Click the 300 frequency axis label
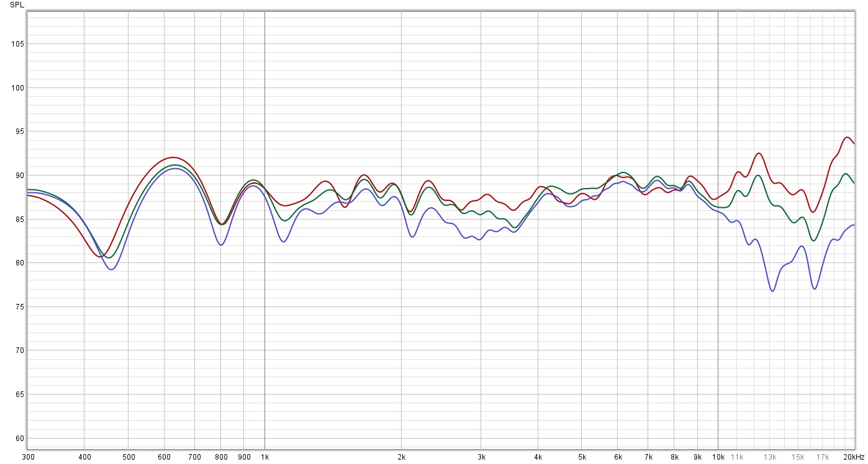The height and width of the screenshot is (464, 868). point(29,457)
